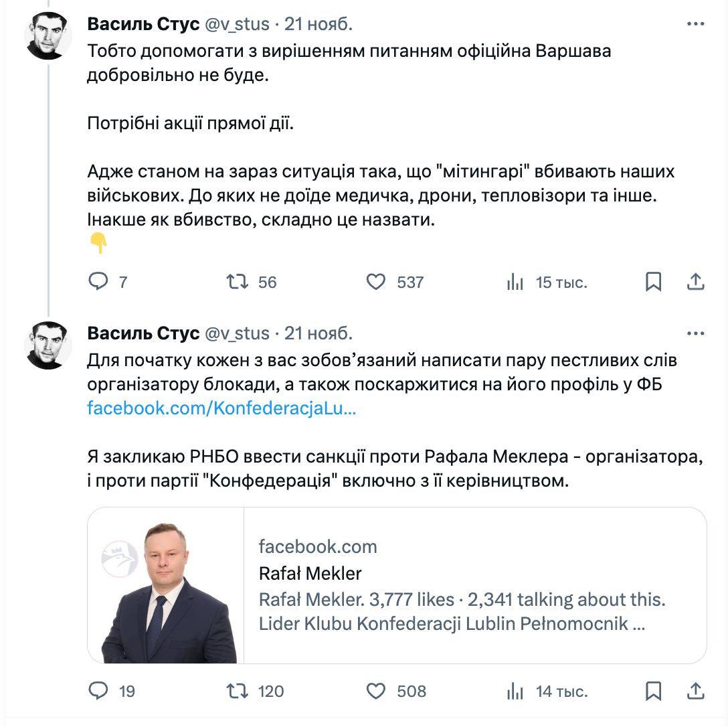728x727 pixels.
Task: Click the reply icon on the first tweet
Action: pyautogui.click(x=98, y=282)
